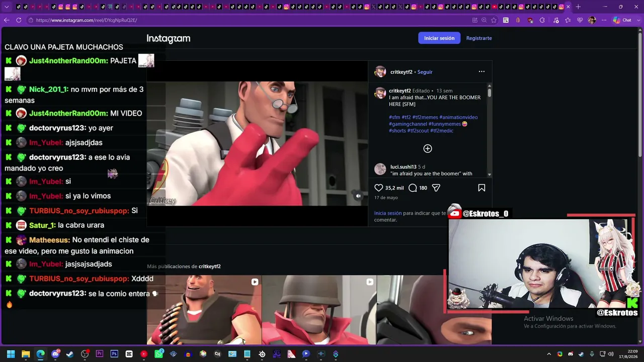Bookmark page with the star icon
644x362 pixels.
point(494,20)
